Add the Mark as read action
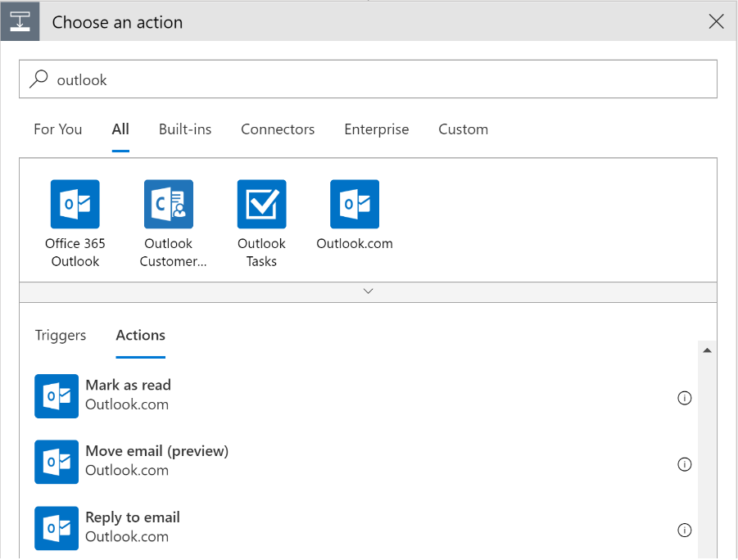This screenshot has width=738, height=560. pos(129,395)
